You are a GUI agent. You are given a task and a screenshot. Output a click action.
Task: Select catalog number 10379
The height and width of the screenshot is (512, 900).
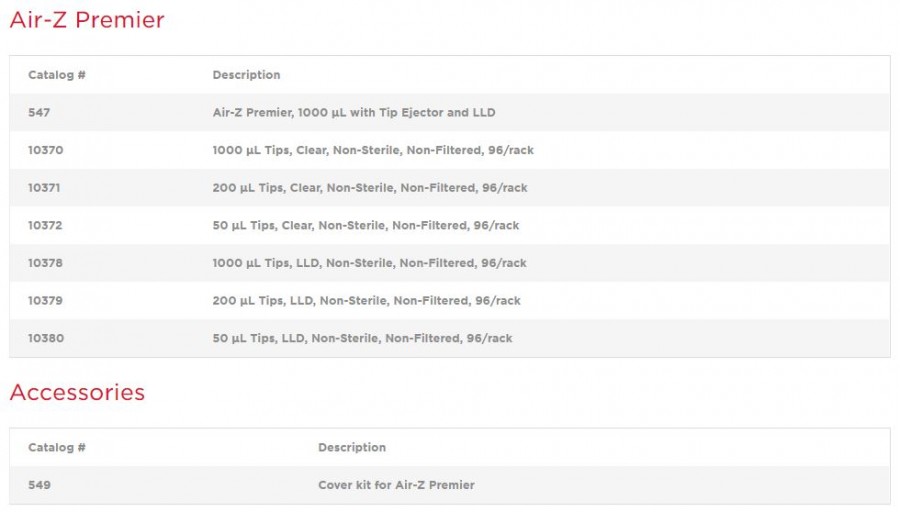[x=45, y=300]
